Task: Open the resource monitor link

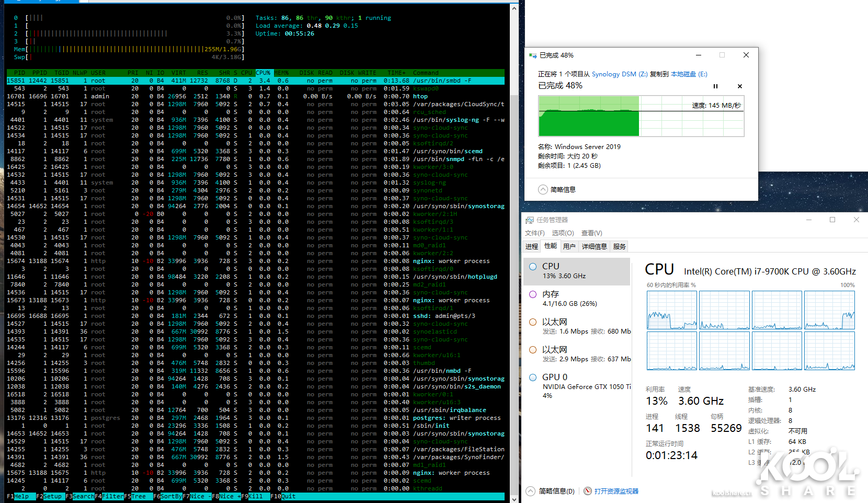Action: pos(616,491)
